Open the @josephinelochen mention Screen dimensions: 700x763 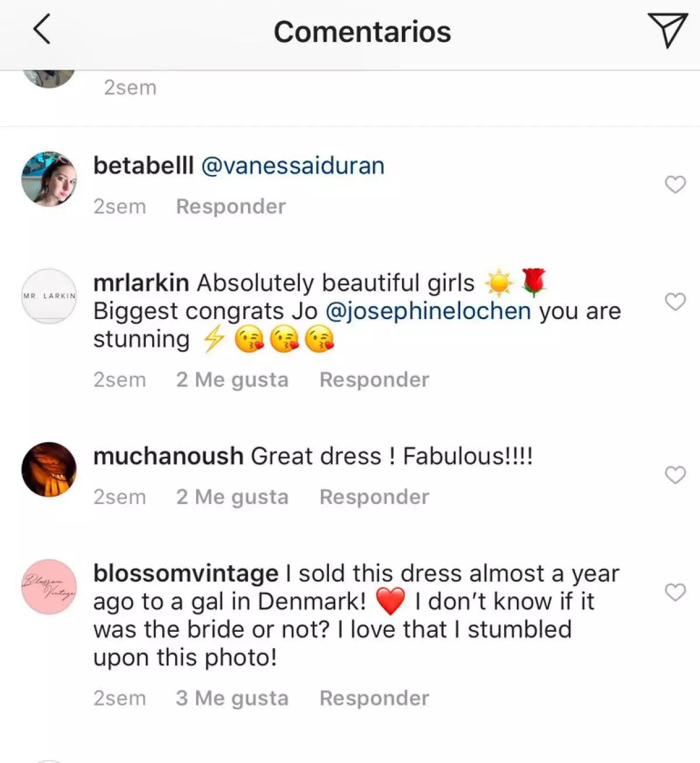point(428,311)
